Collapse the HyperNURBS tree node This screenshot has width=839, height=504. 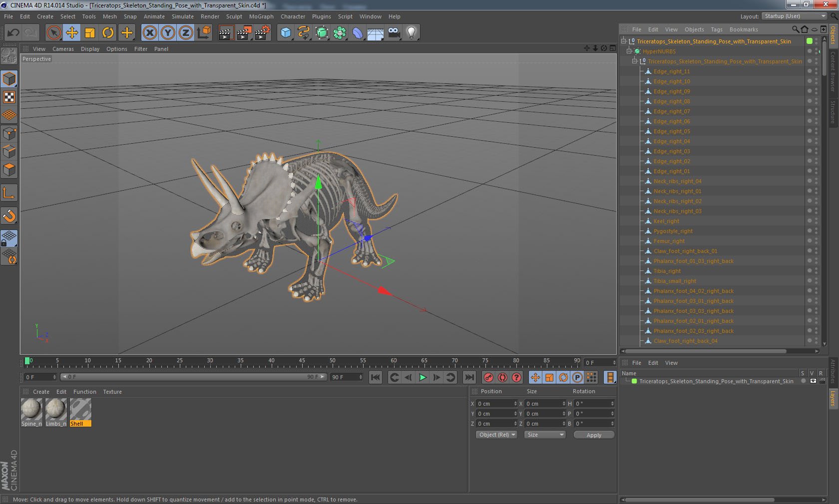[629, 51]
